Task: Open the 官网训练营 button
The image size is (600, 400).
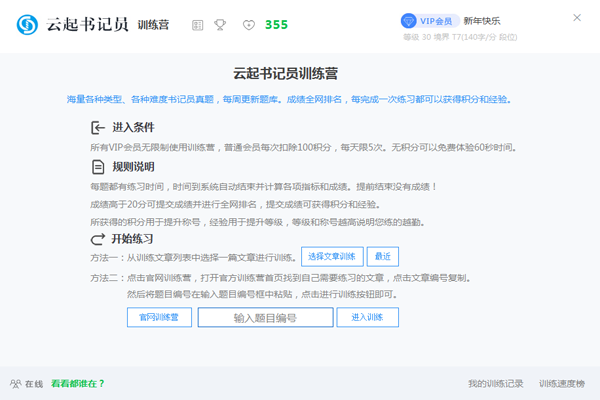Action: [159, 317]
